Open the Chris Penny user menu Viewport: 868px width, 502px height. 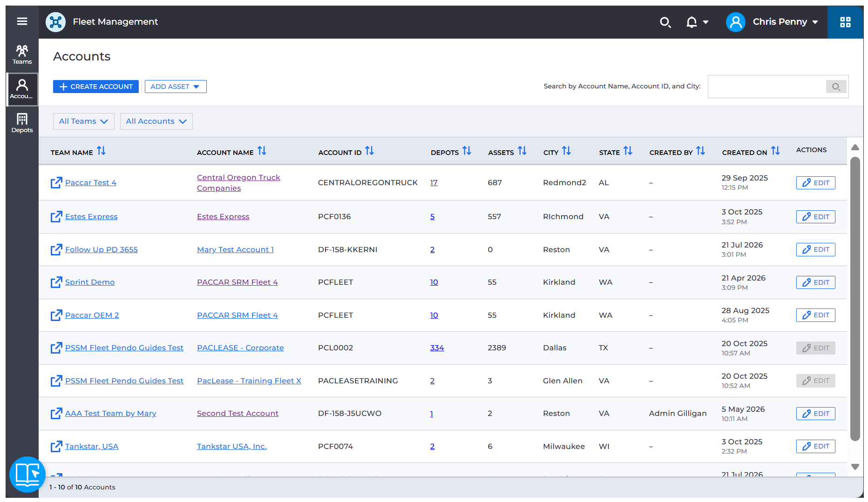773,22
